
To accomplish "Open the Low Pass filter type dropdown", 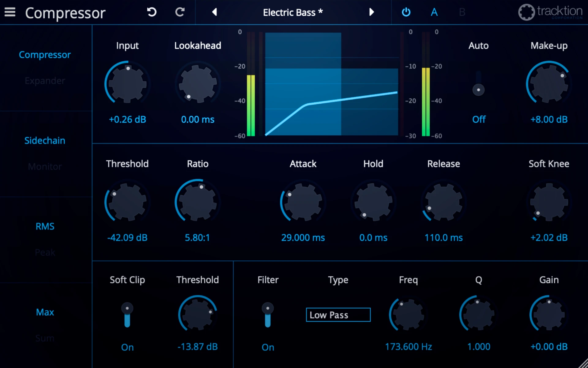I will 338,315.
